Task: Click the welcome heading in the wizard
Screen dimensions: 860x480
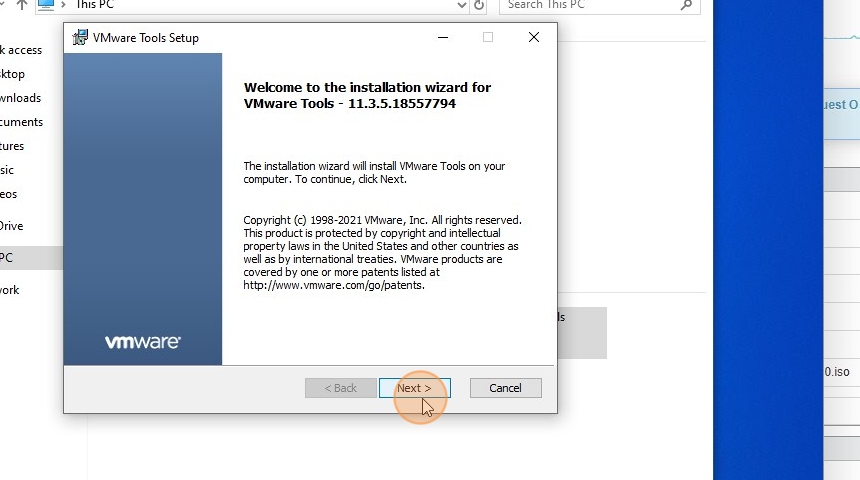Action: (x=367, y=95)
